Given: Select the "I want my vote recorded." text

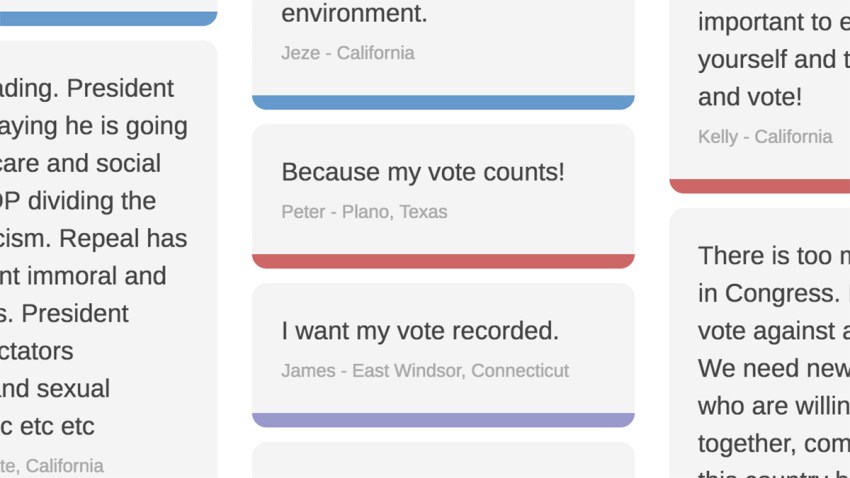Looking at the screenshot, I should click(420, 331).
